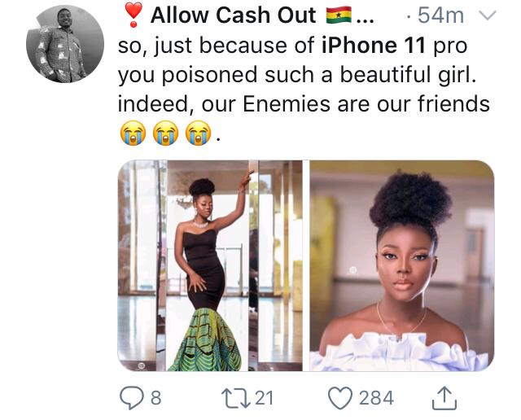
Task: Retweet using the retweet arrows icon
Action: click(x=235, y=398)
